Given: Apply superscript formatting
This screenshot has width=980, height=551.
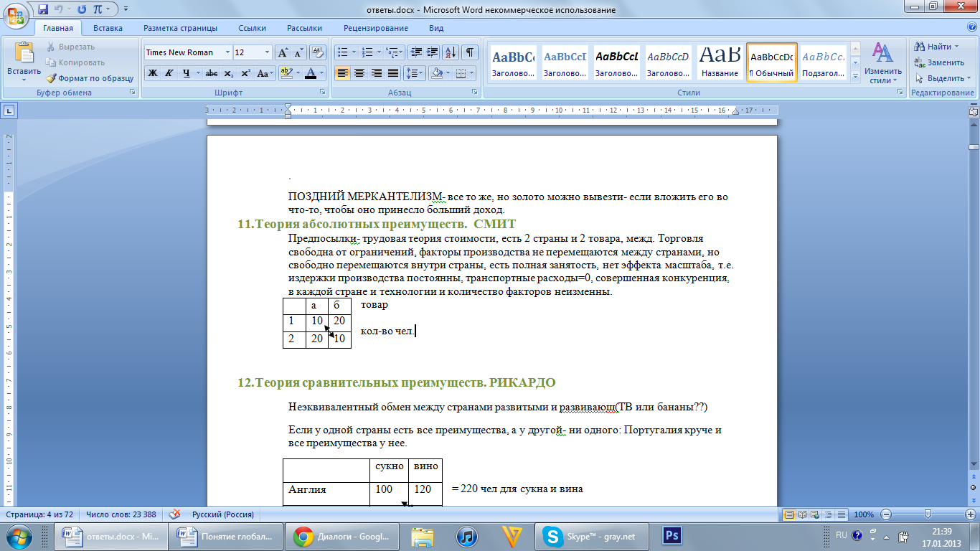Looking at the screenshot, I should 245,73.
